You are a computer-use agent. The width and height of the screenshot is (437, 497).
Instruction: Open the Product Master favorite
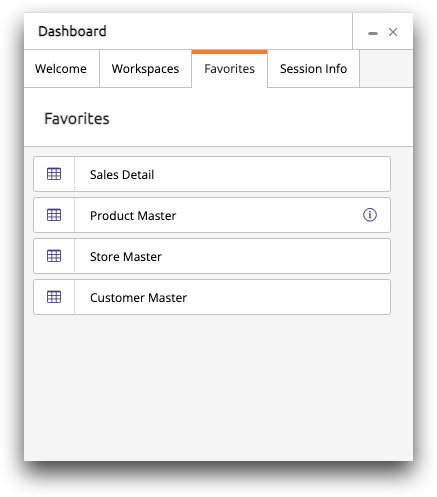pos(212,215)
